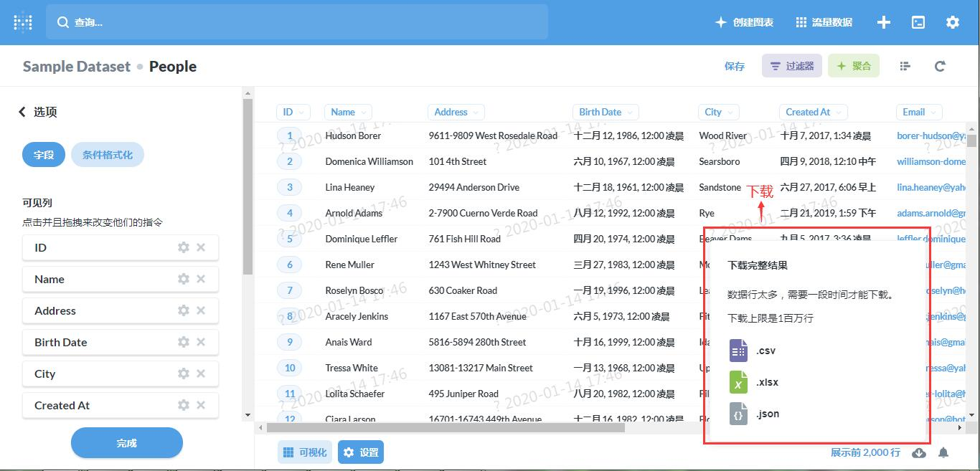Click the 过滤器 filter button
Viewport: 980px width, 471px height.
tap(791, 66)
